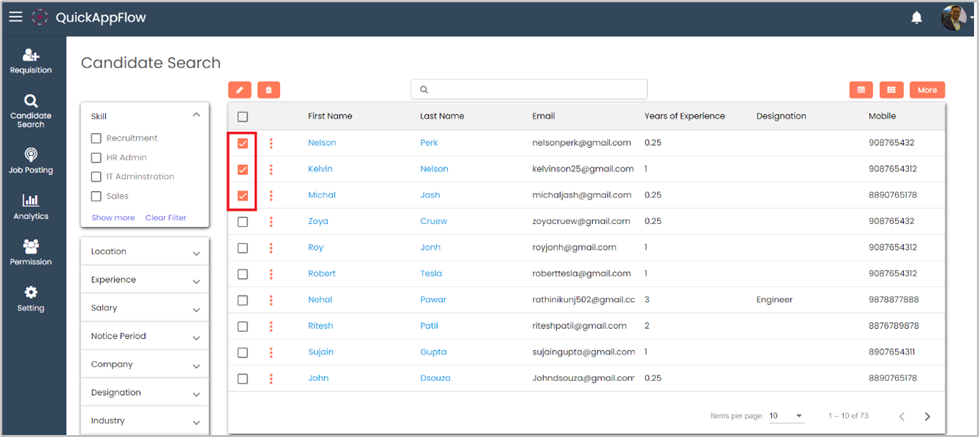Uncheck the checkbox for Nelson Perk
The width and height of the screenshot is (979, 437).
(x=243, y=144)
